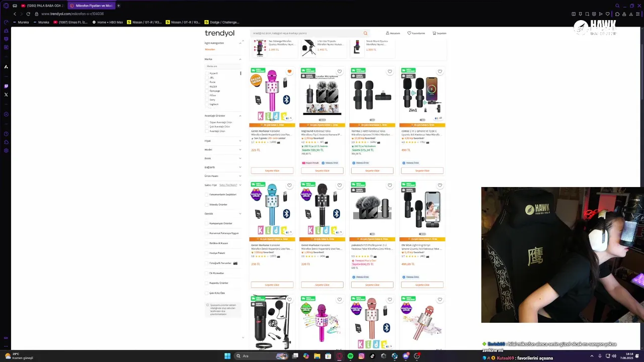Viewport: 644px width, 362px height.
Task: Click the Marka ara brand search box
Action: (222, 66)
